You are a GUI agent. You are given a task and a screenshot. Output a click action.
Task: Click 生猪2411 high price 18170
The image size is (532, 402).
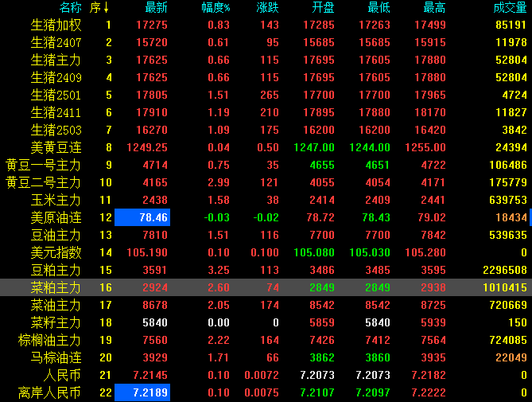[430, 113]
